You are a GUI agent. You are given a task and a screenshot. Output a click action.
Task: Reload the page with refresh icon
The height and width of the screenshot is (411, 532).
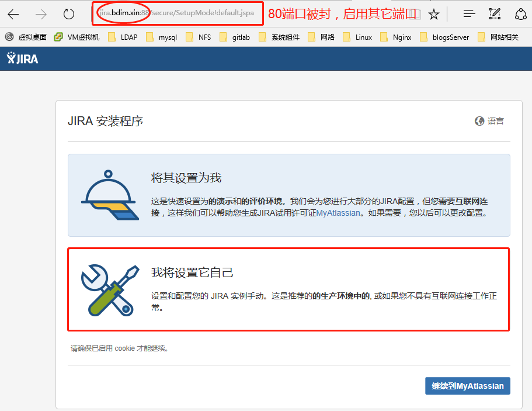(69, 15)
